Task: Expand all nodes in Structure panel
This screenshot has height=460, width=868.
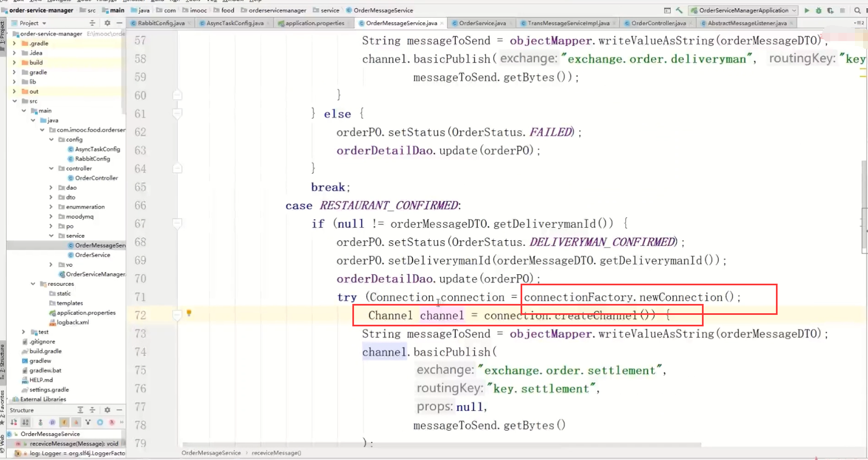Action: coord(81,410)
